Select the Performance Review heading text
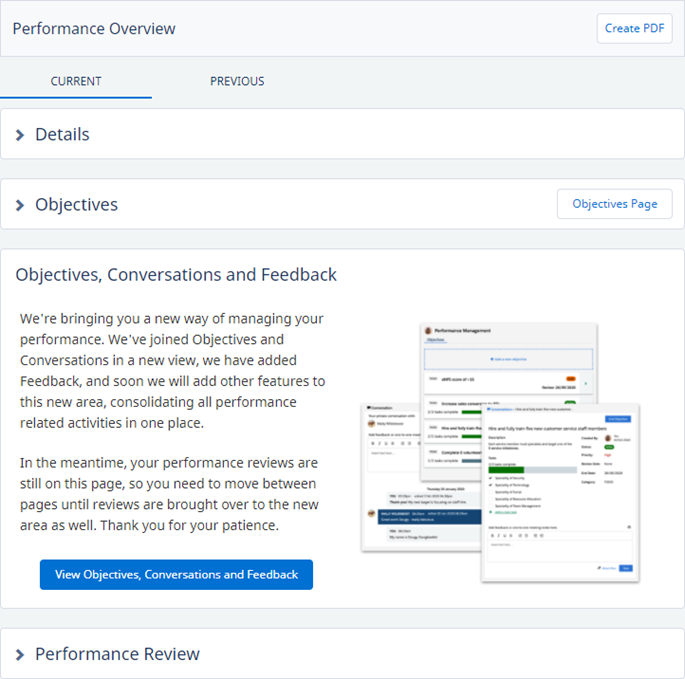The width and height of the screenshot is (685, 679). tap(117, 654)
